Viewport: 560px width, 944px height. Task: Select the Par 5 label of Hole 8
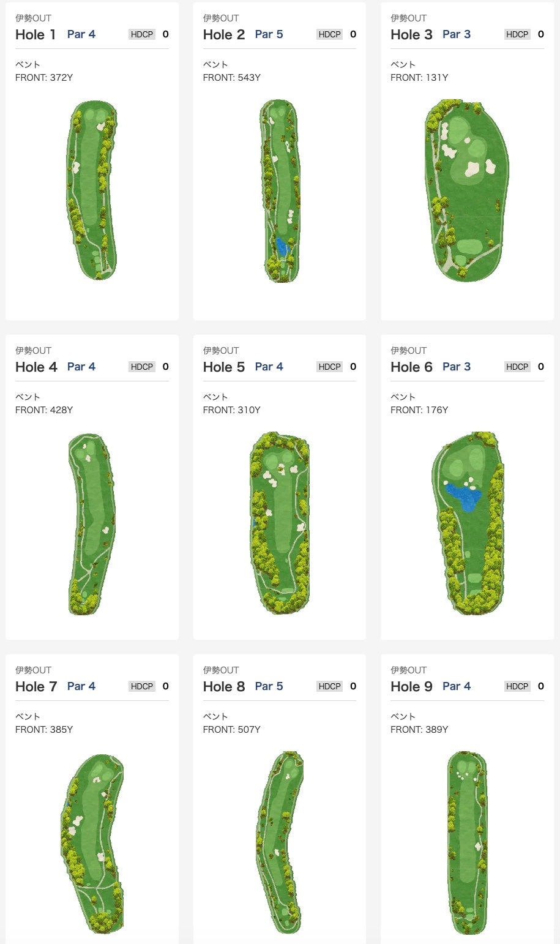coord(269,686)
